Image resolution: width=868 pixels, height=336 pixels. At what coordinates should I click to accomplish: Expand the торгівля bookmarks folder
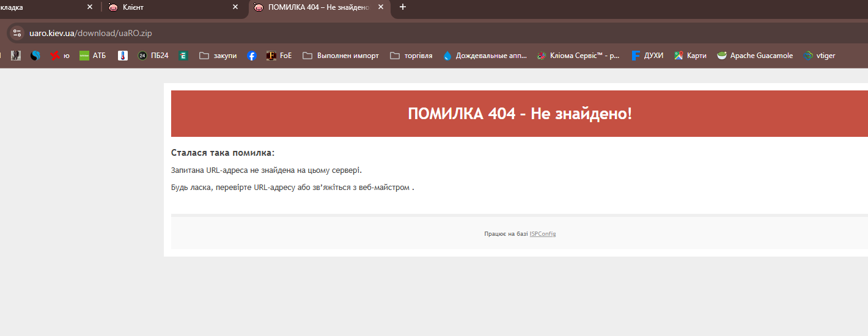[411, 56]
